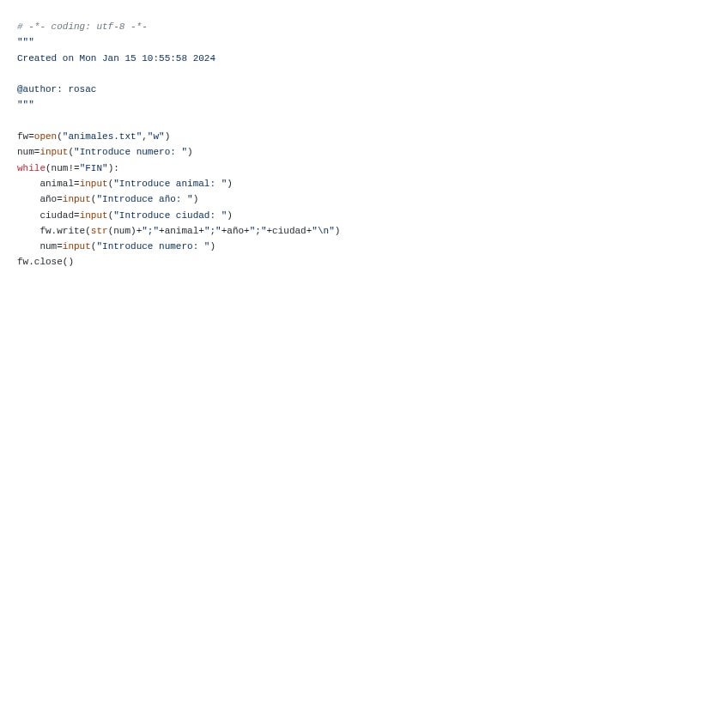Click the 'while' keyword

click(31, 167)
